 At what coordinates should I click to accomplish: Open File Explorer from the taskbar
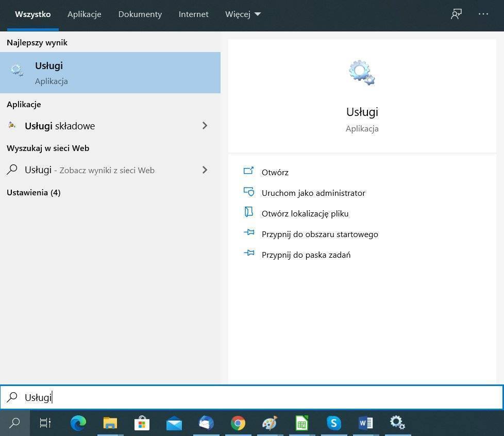[x=110, y=423]
